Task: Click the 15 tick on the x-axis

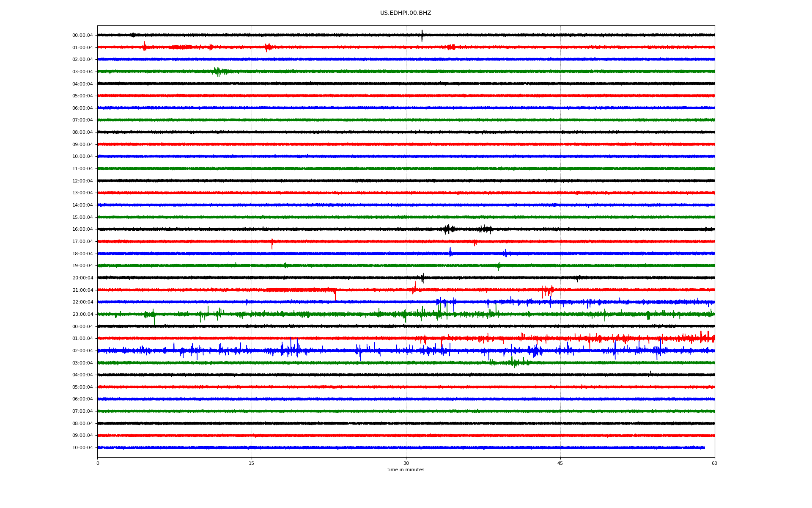Action: point(252,463)
